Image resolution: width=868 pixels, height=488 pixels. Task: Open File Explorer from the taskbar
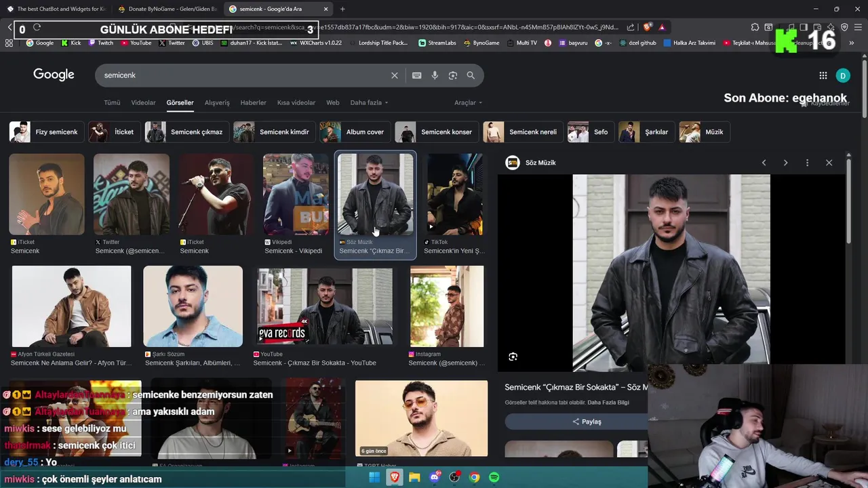pyautogui.click(x=414, y=478)
